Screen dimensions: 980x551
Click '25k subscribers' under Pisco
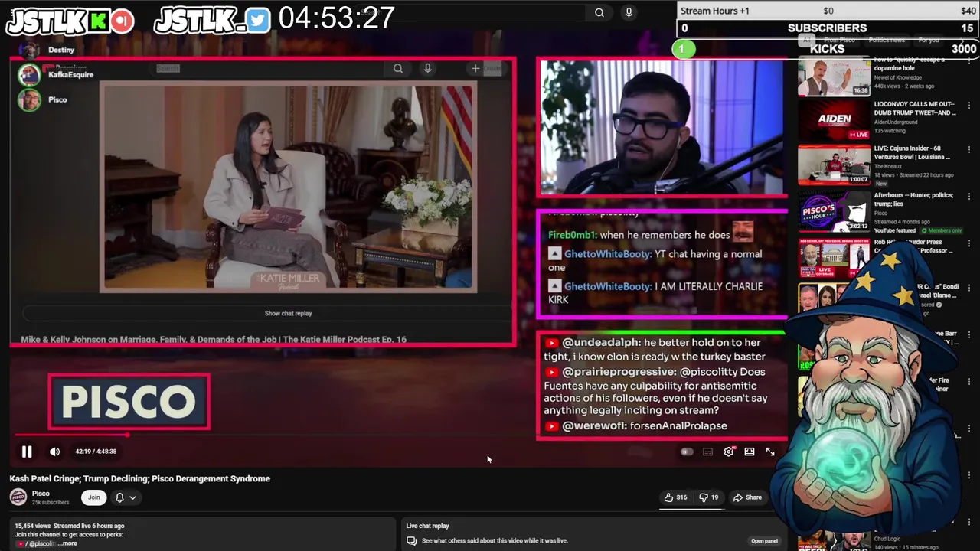(x=51, y=503)
